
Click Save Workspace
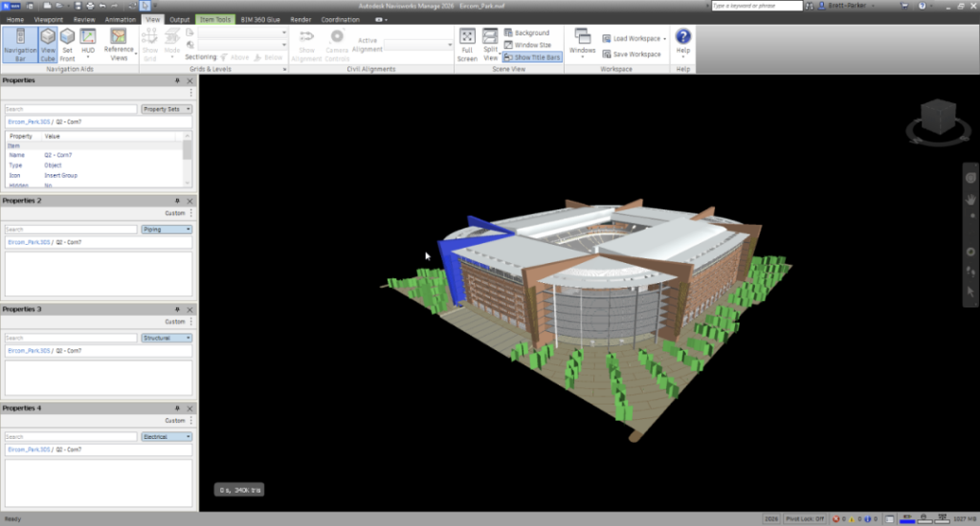coord(632,55)
